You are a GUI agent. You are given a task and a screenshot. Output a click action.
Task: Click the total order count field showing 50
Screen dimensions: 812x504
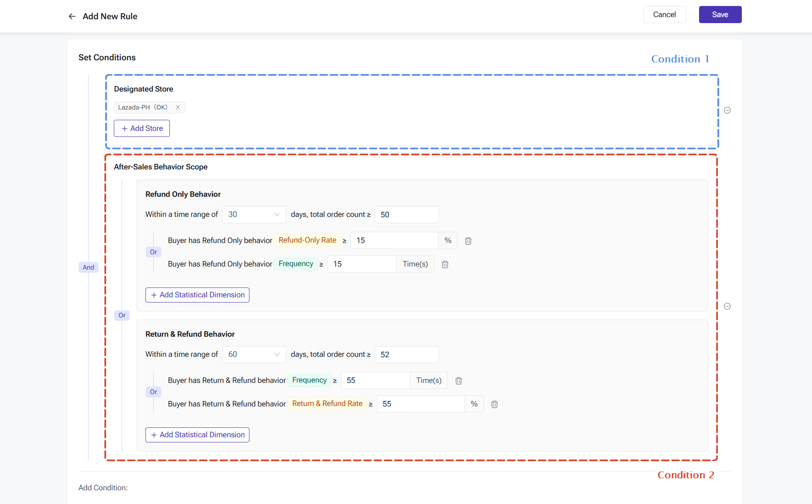407,215
